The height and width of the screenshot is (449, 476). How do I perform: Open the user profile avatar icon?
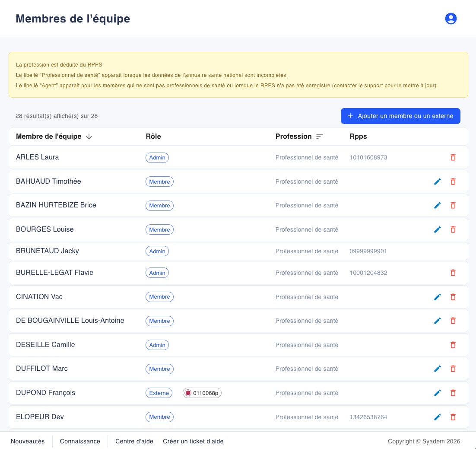(451, 19)
